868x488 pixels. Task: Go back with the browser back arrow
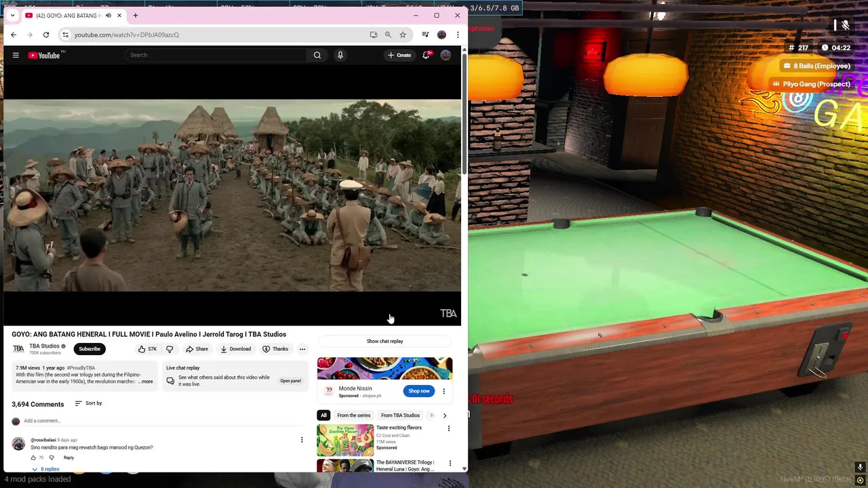[14, 35]
